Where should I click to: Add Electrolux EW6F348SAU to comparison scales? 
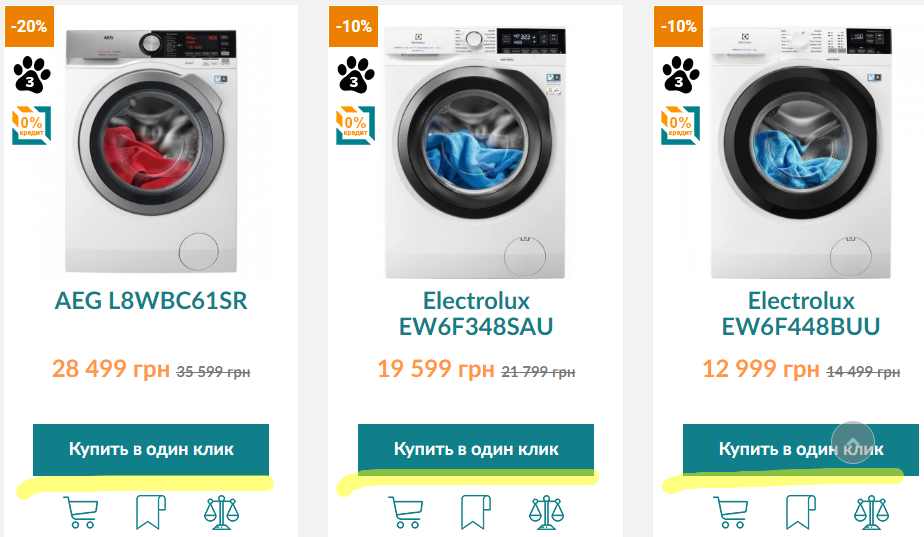(x=547, y=512)
